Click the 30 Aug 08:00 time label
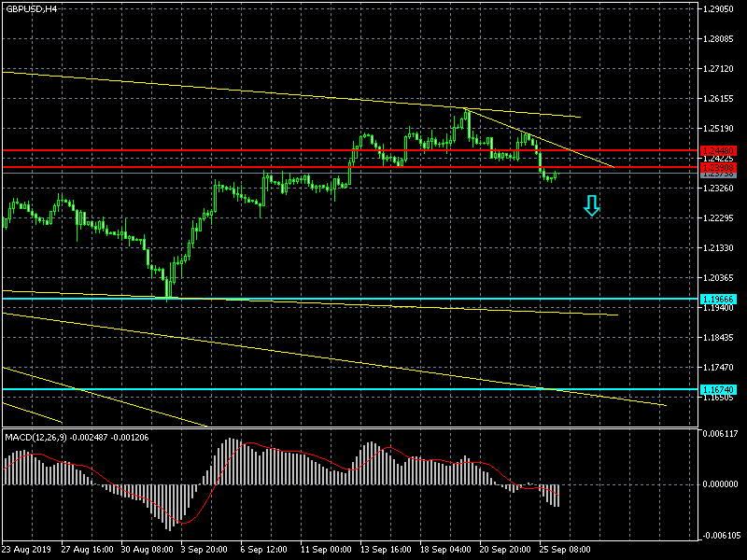 pos(144,548)
